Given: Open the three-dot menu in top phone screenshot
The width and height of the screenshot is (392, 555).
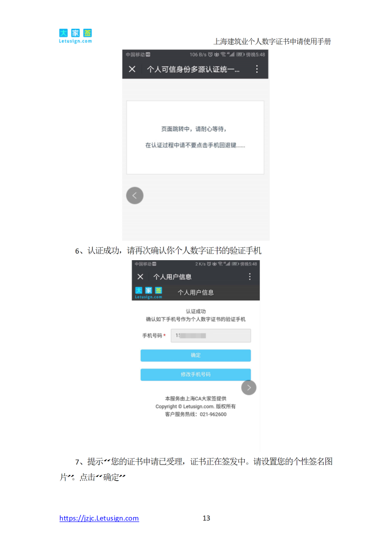Looking at the screenshot, I should coord(257,69).
